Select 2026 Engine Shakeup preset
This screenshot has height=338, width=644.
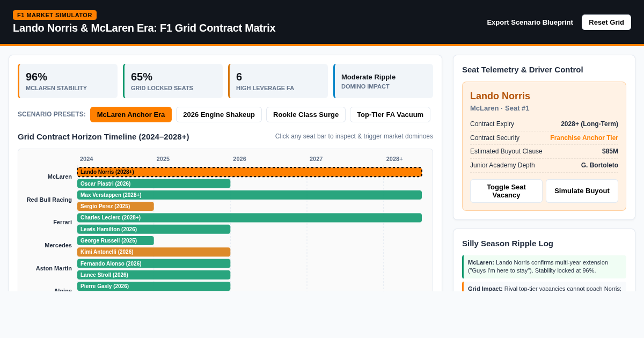point(219,114)
